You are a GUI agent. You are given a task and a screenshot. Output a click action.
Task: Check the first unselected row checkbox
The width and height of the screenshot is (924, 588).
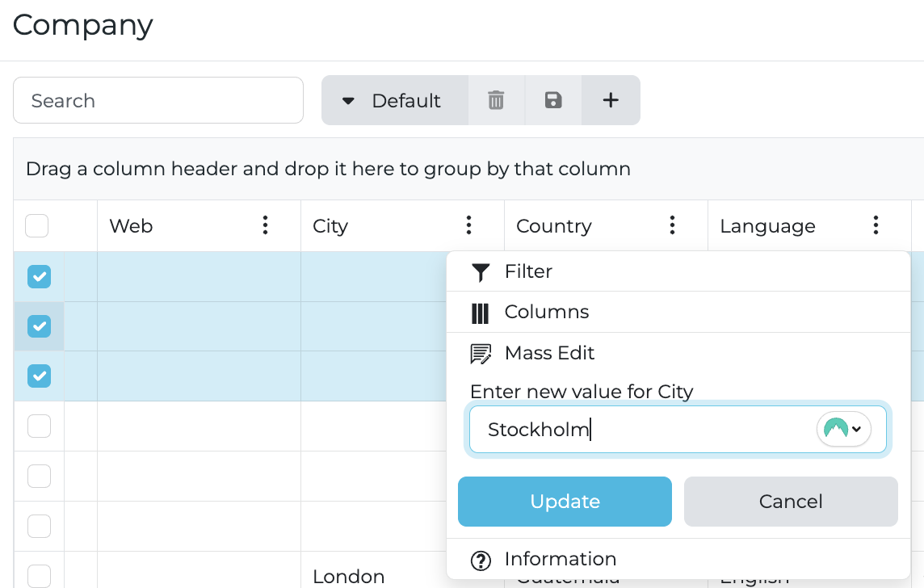coord(39,426)
